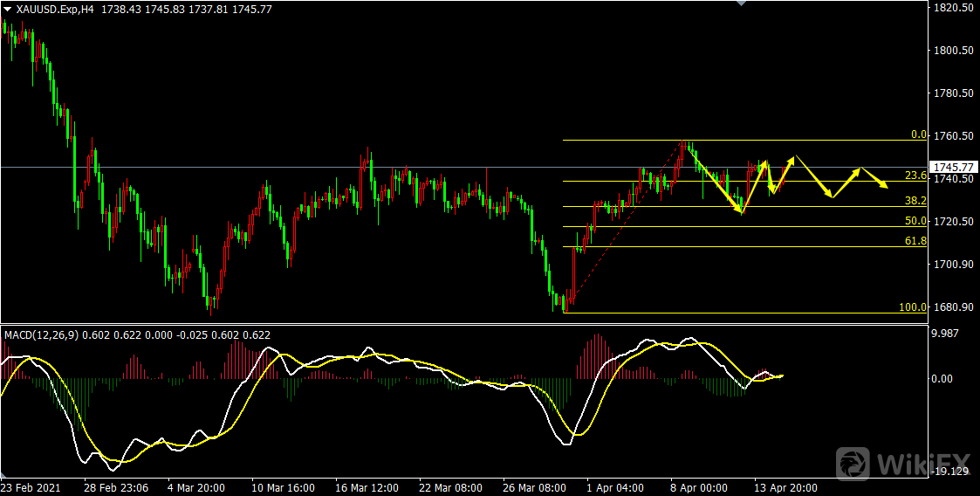Screen dimensions: 980x496
Task: Select the Fibonacci 38.2 level label
Action: click(915, 200)
